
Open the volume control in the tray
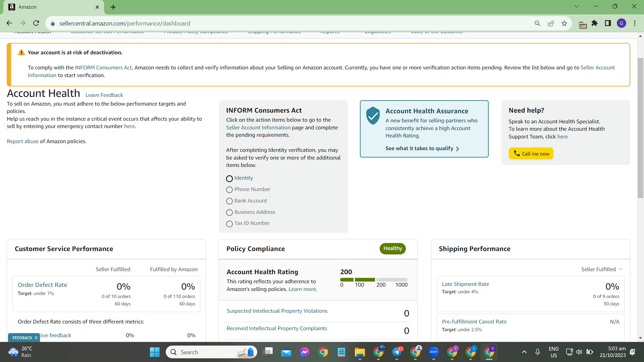pyautogui.click(x=579, y=352)
